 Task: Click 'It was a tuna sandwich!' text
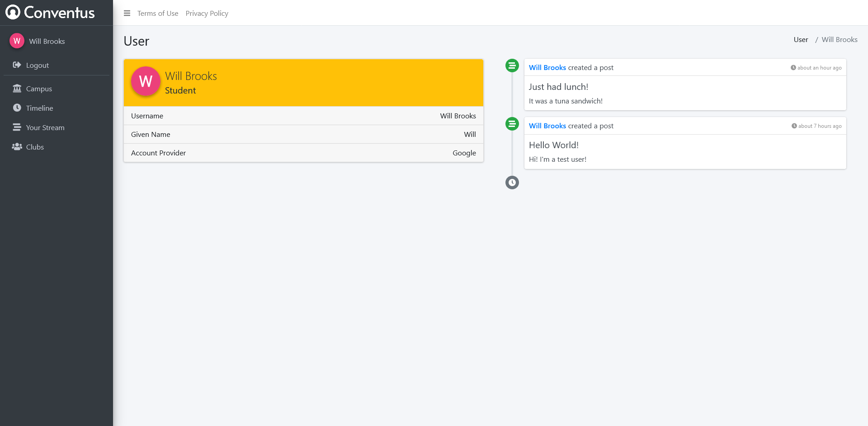pyautogui.click(x=566, y=101)
